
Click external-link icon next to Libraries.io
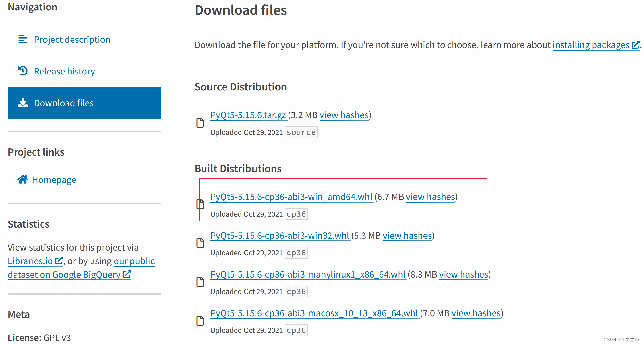pos(59,261)
